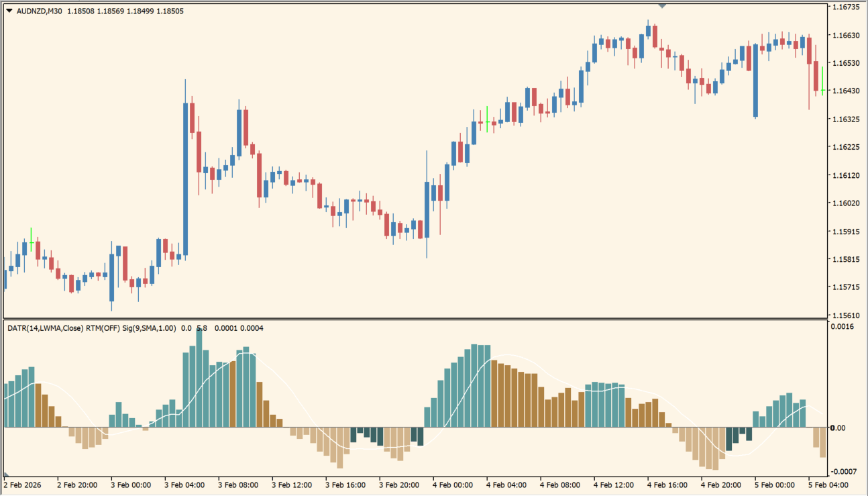This screenshot has height=496, width=868.
Task: Click the 0.0016 indicator scale label
Action: click(x=842, y=327)
